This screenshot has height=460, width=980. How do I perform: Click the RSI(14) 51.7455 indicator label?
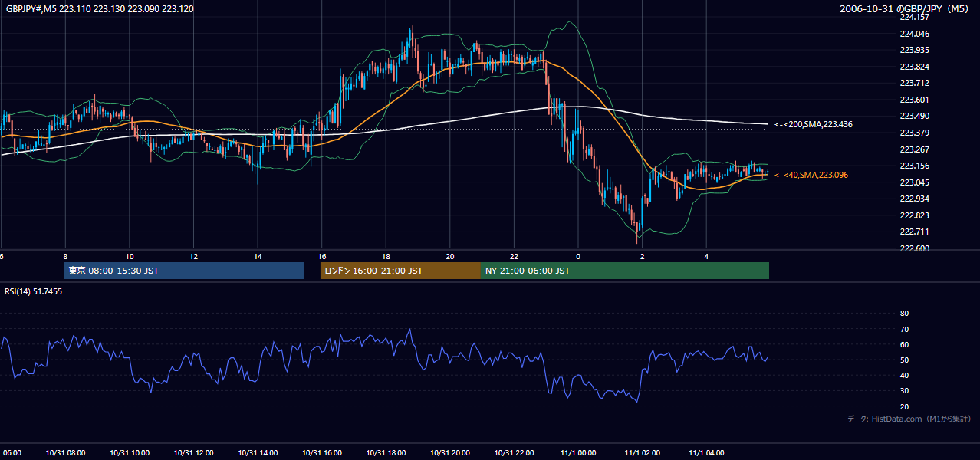click(34, 291)
